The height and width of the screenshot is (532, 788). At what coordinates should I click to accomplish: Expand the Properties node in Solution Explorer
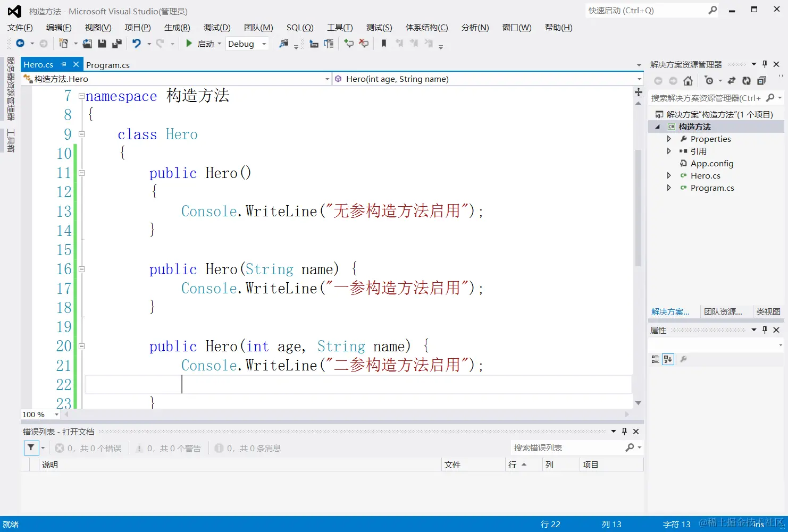(x=669, y=139)
